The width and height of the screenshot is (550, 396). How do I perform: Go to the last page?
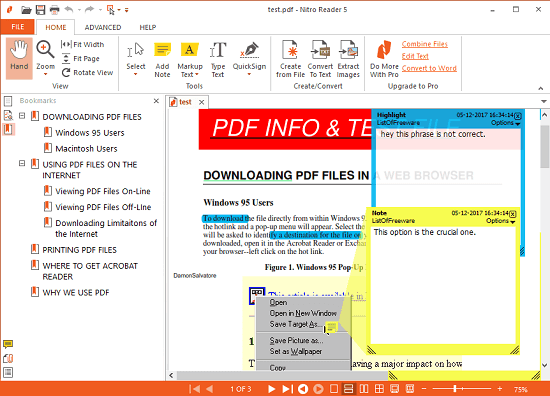[x=287, y=389]
